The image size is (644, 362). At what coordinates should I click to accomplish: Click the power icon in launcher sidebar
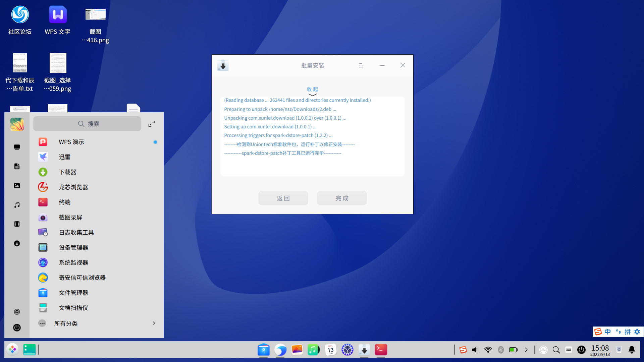pos(17,327)
